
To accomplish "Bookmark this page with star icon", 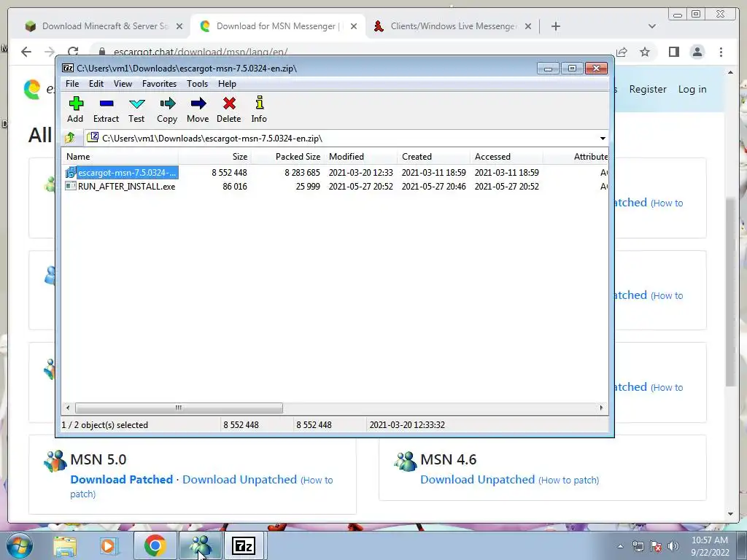I will [645, 52].
